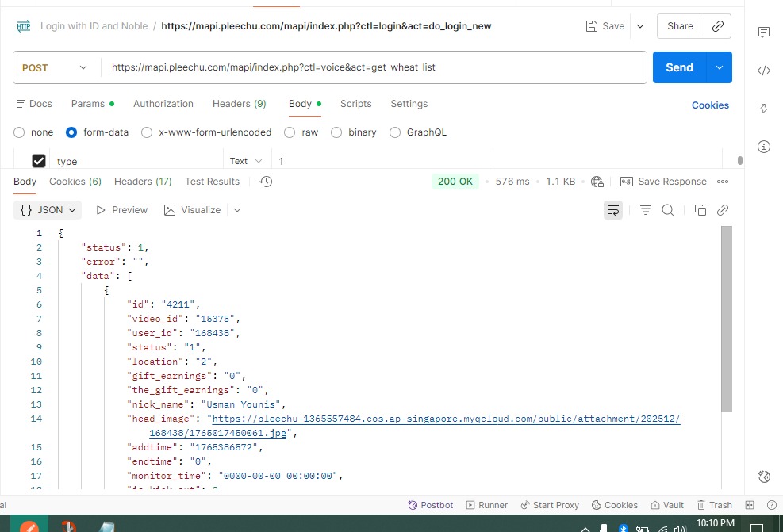Image resolution: width=783 pixels, height=532 pixels.
Task: Open the Test Results response tab
Action: coord(212,182)
